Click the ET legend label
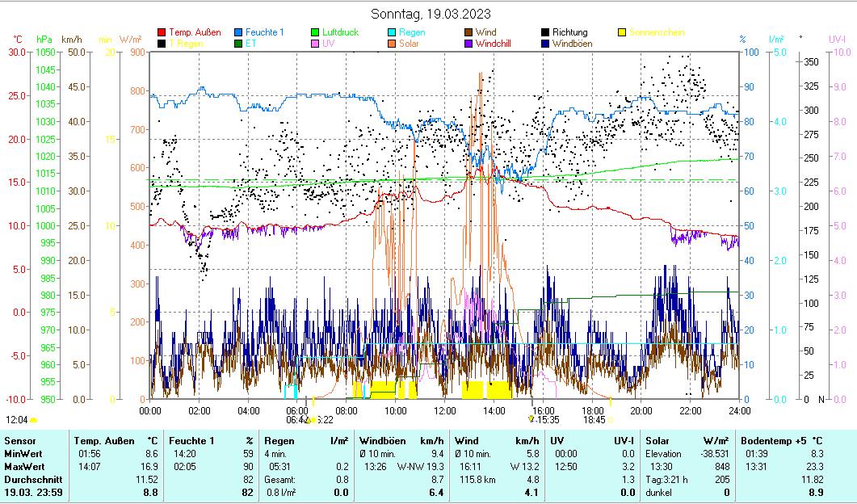The width and height of the screenshot is (857, 504). click(x=251, y=44)
